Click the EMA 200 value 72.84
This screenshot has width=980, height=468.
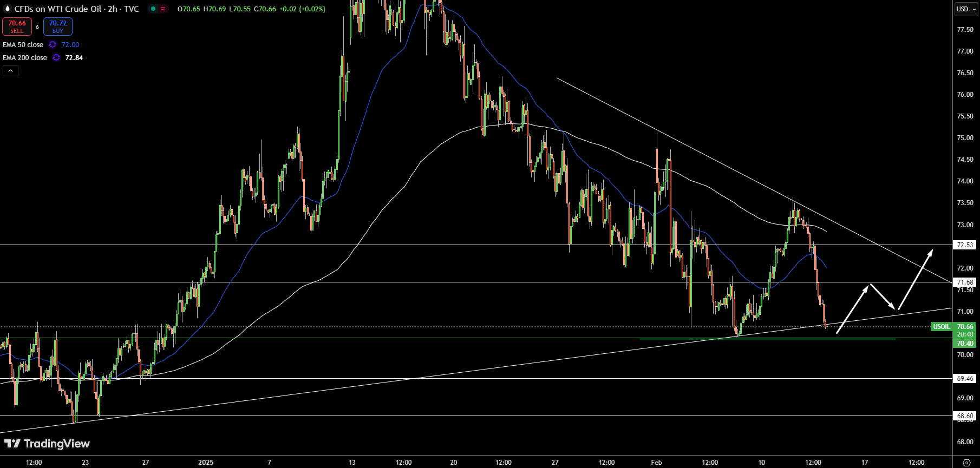point(74,58)
